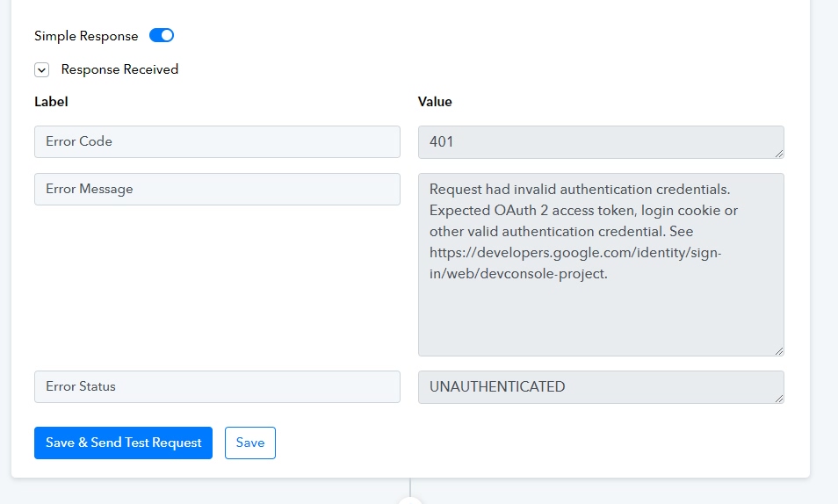Click the developers.google.com URL text
Viewport: 838px width, 504px height.
pos(575,263)
